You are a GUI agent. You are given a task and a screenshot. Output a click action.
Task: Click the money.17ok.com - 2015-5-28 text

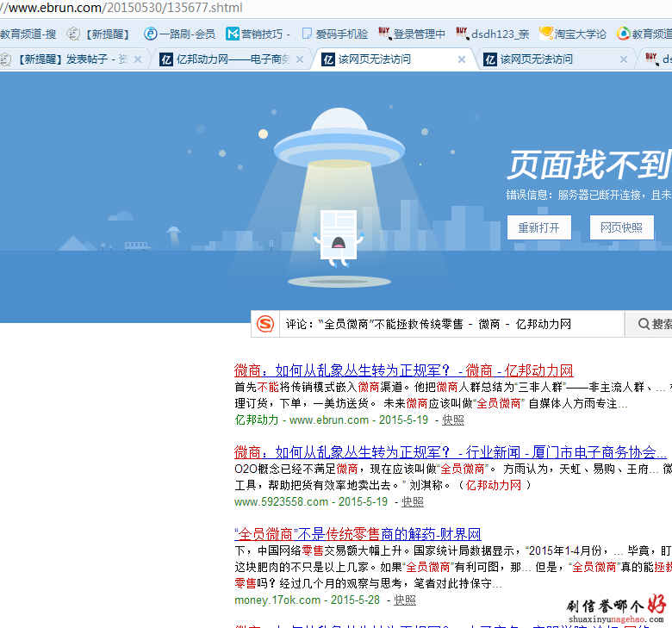pyautogui.click(x=307, y=600)
